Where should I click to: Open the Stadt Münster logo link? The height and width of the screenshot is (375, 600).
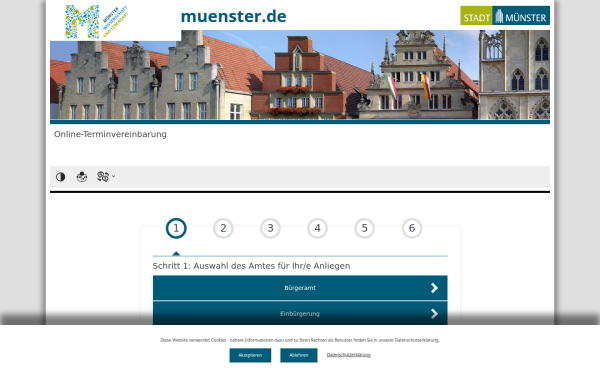505,16
